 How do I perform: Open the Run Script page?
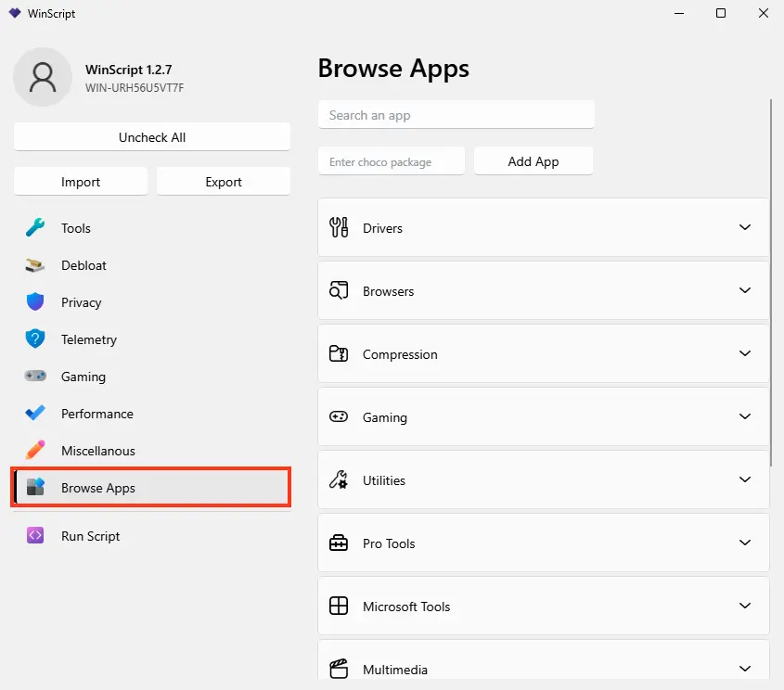click(151, 536)
